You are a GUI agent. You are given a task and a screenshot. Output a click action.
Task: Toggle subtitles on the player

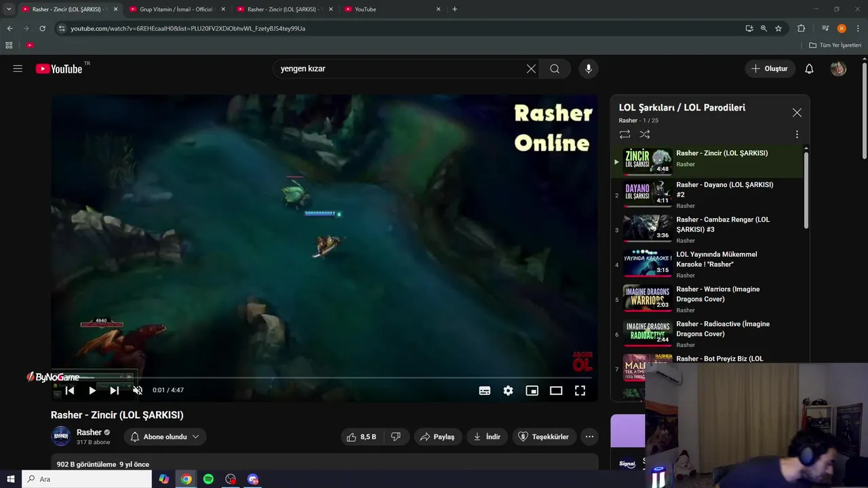pos(484,390)
